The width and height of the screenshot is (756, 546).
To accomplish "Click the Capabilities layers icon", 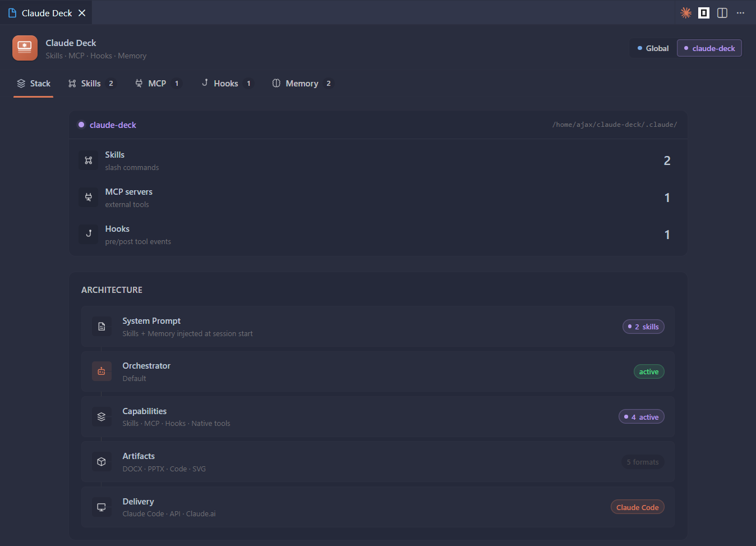I will click(102, 417).
